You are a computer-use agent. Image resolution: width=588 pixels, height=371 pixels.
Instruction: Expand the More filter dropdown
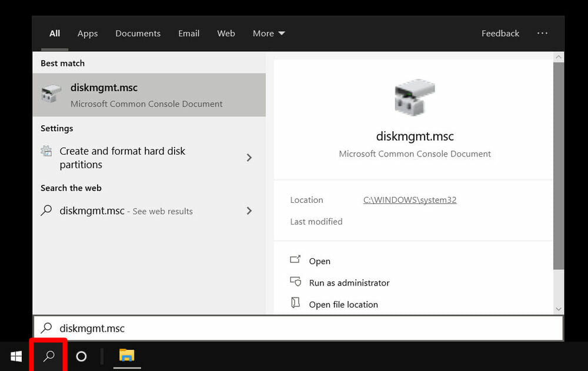click(x=268, y=34)
